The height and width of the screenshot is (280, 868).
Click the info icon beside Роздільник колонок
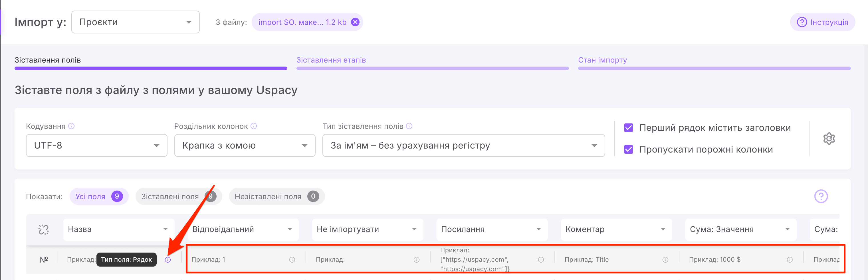pyautogui.click(x=253, y=126)
